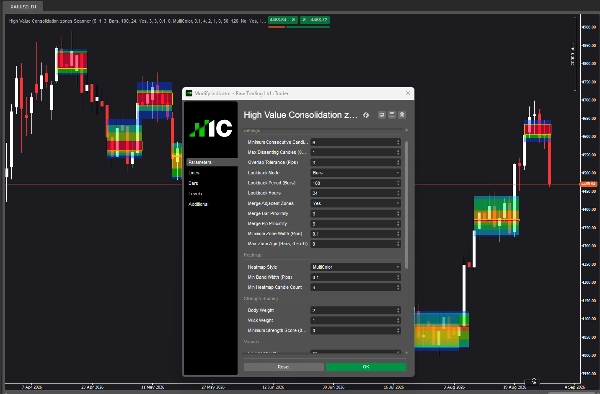Adjust the Merge Pip Proximity stepper arrows
This screenshot has height=394, width=600.
(398, 224)
